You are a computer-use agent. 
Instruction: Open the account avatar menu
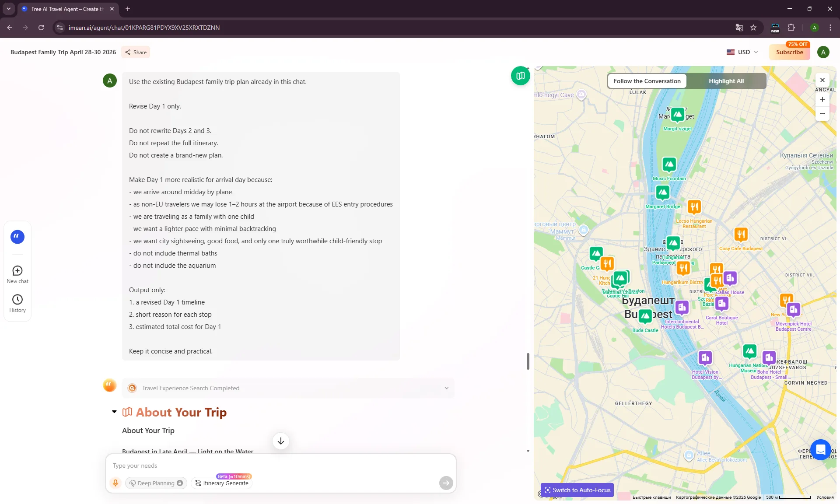tap(823, 52)
